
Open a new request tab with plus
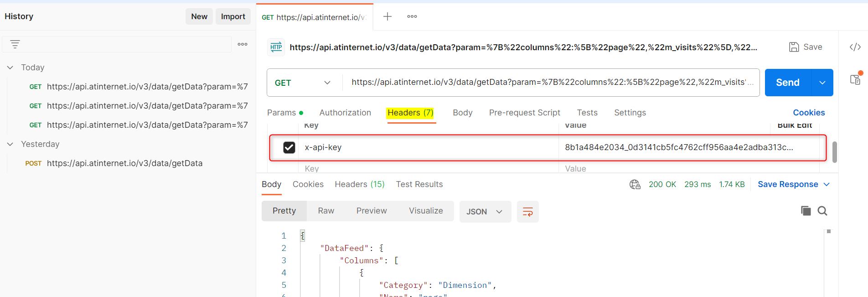point(387,17)
